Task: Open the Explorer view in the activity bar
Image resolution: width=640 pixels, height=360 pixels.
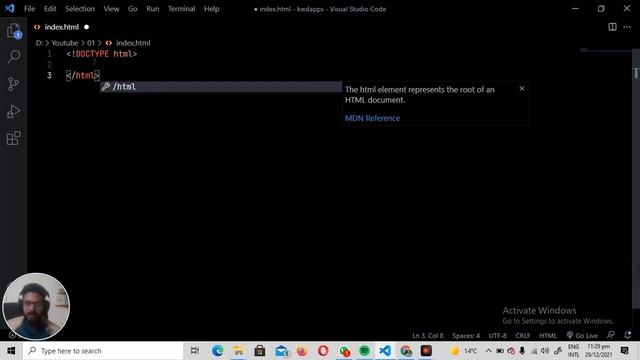Action: click(x=13, y=31)
